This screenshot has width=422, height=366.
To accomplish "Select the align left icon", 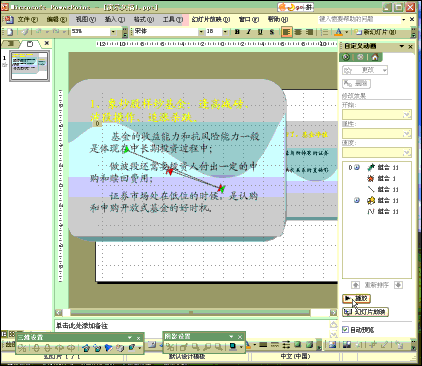I will click(286, 32).
